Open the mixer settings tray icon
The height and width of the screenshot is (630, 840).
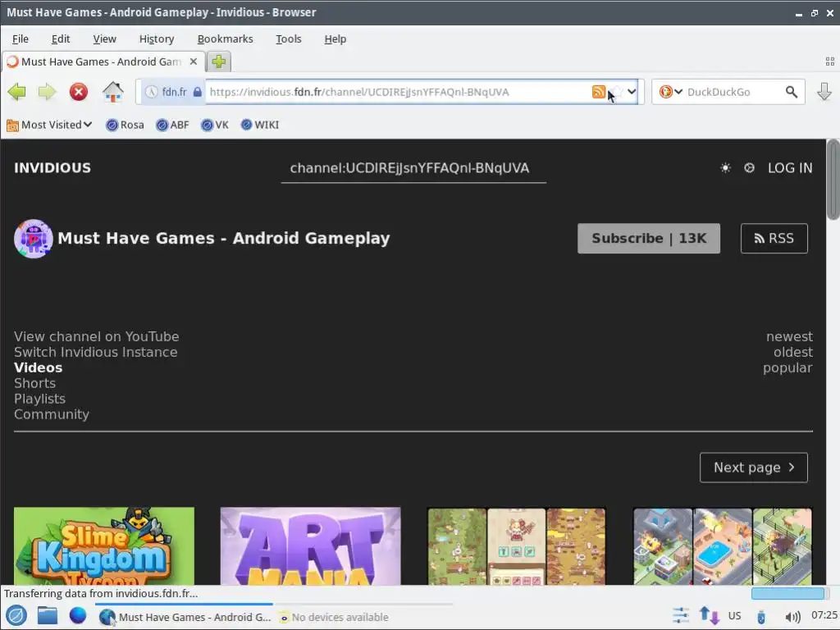pos(680,615)
